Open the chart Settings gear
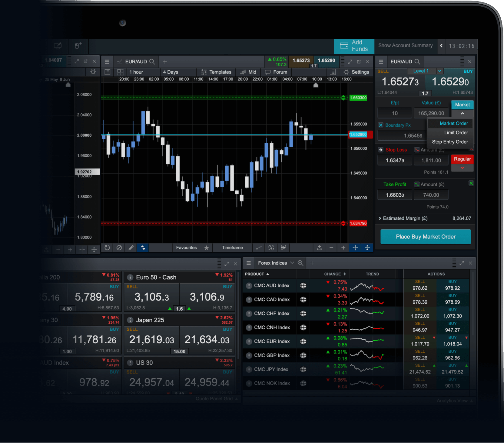Viewport: 504px width, 443px height. [356, 72]
